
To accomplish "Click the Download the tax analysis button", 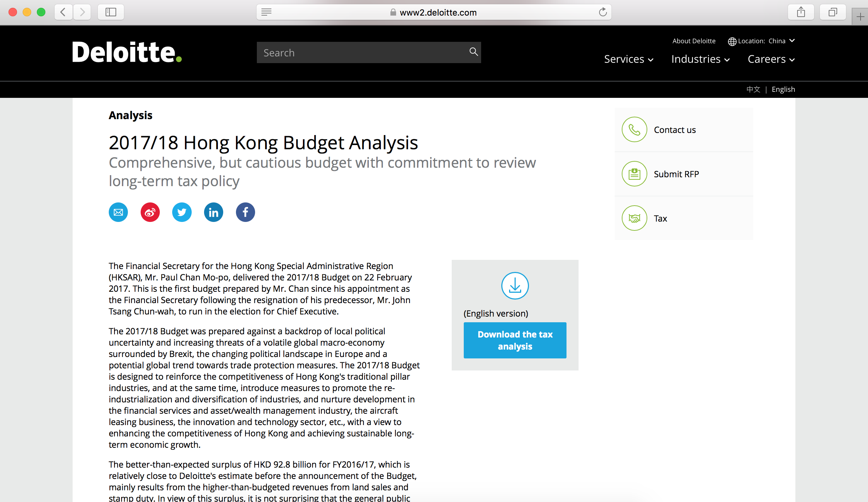I will coord(515,340).
